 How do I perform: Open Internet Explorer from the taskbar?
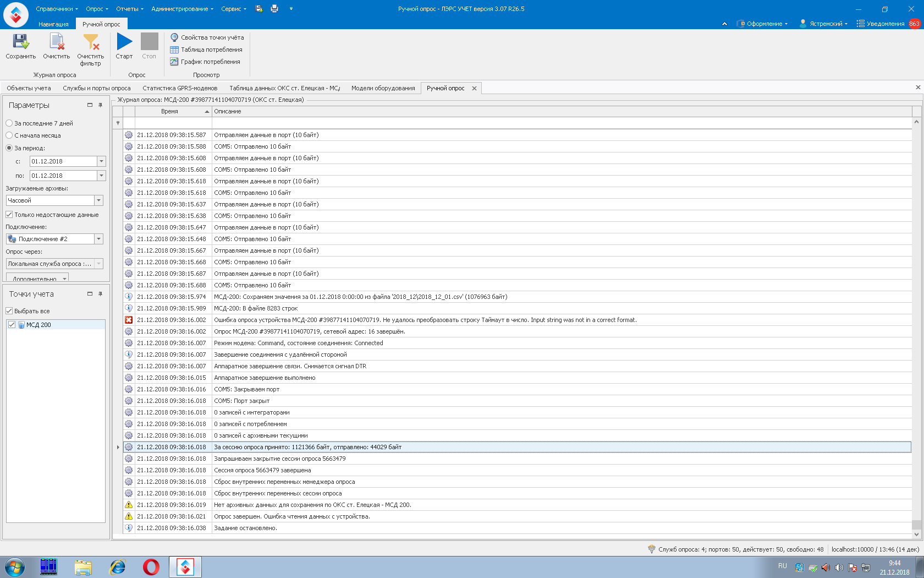[x=117, y=567]
